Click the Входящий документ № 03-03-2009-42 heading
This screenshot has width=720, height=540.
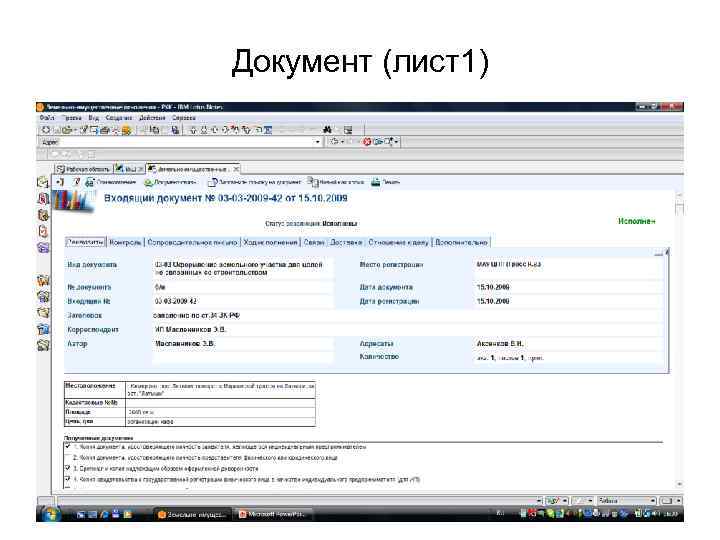[x=225, y=198]
